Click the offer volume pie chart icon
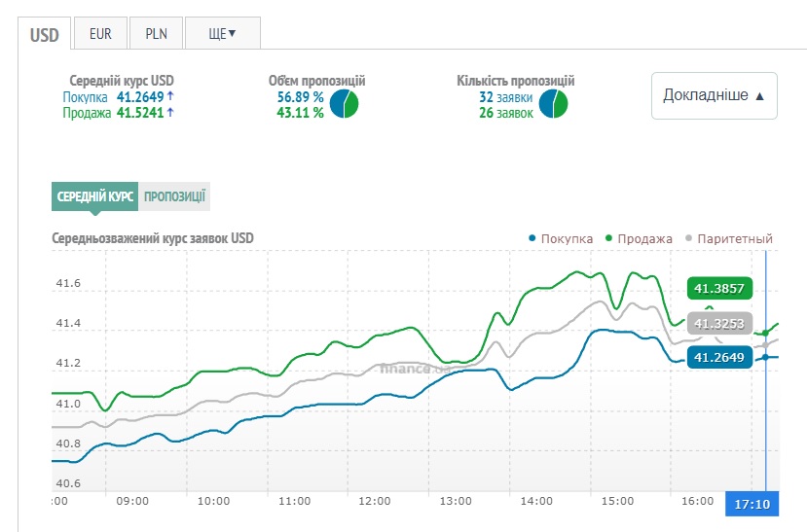The width and height of the screenshot is (807, 532). [344, 103]
